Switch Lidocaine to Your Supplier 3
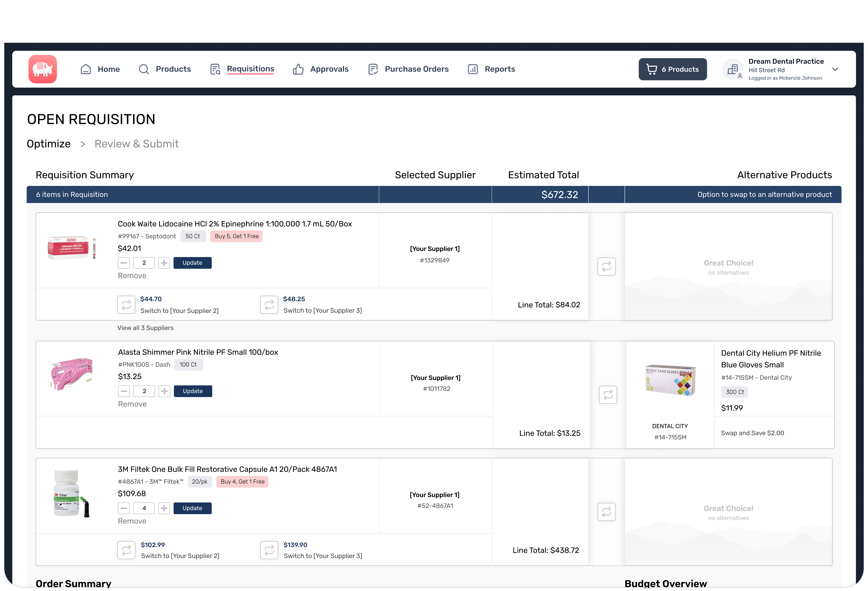The height and width of the screenshot is (591, 868). point(323,311)
